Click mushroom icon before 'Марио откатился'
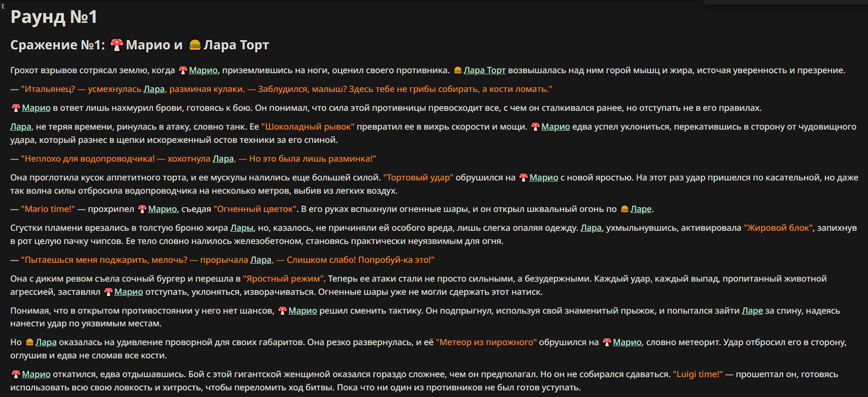This screenshot has height=397, width=868. [x=16, y=374]
